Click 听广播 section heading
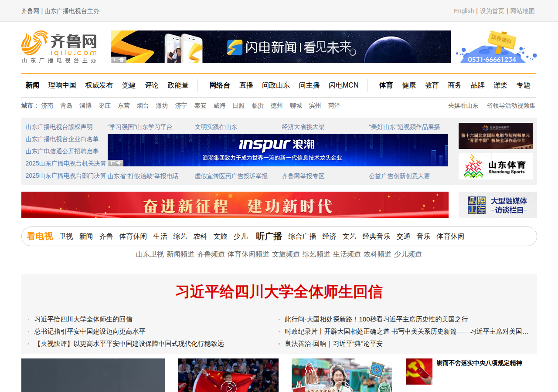 click(x=269, y=236)
